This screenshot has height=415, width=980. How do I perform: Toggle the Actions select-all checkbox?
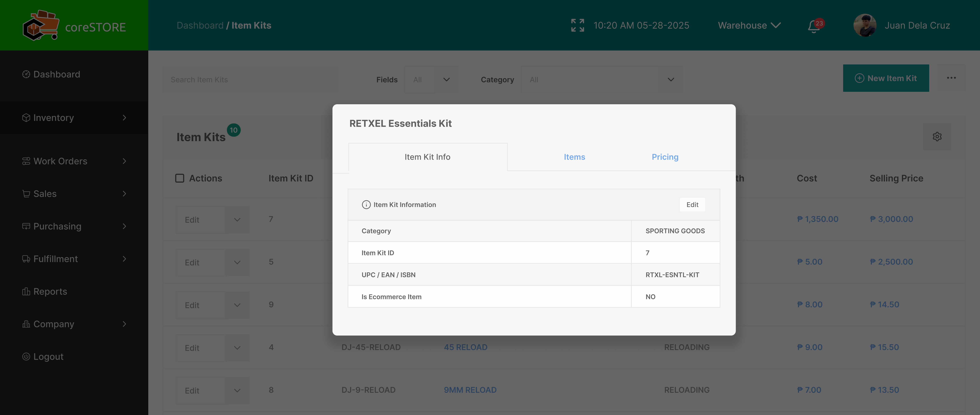coord(180,178)
